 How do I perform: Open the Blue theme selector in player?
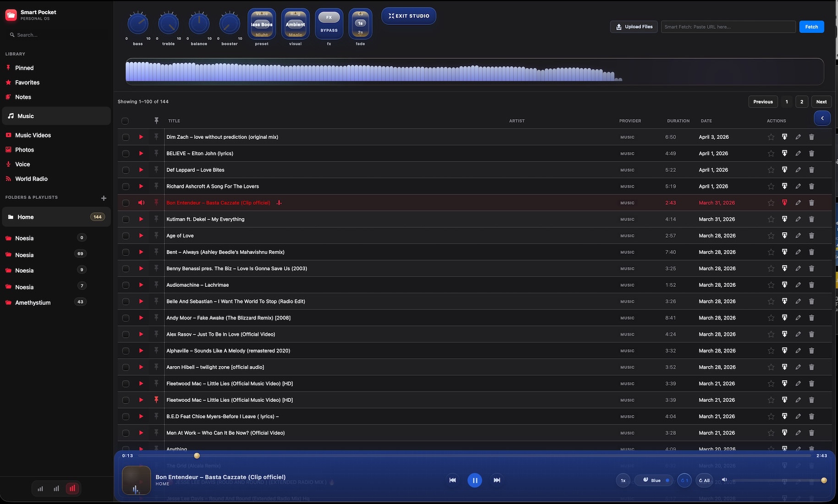coord(654,480)
